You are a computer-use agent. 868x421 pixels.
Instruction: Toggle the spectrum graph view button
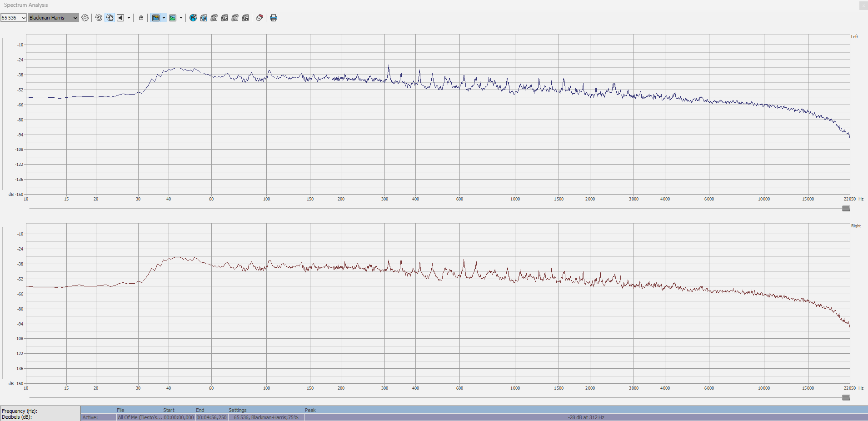point(156,18)
